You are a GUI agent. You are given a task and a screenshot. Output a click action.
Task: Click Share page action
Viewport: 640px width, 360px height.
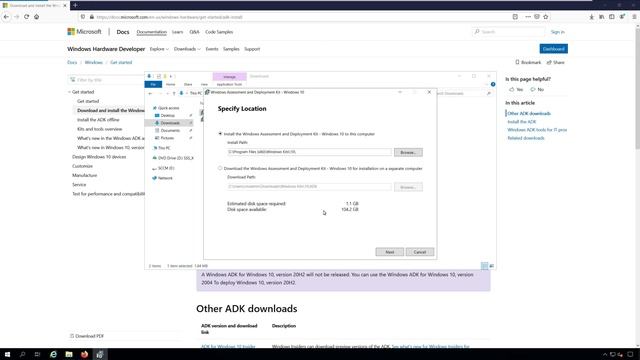coord(556,62)
